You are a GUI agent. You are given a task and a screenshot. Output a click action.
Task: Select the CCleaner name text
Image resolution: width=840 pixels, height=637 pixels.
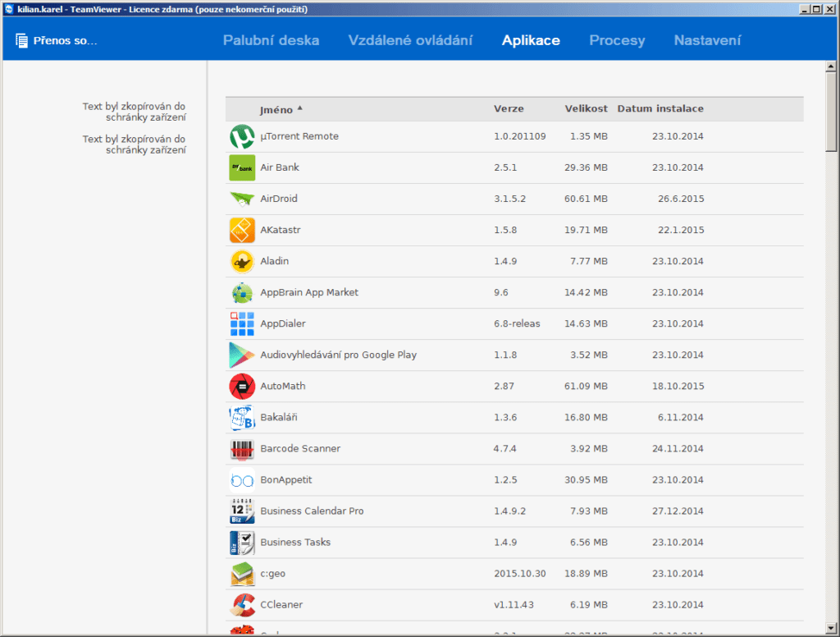[x=281, y=604]
